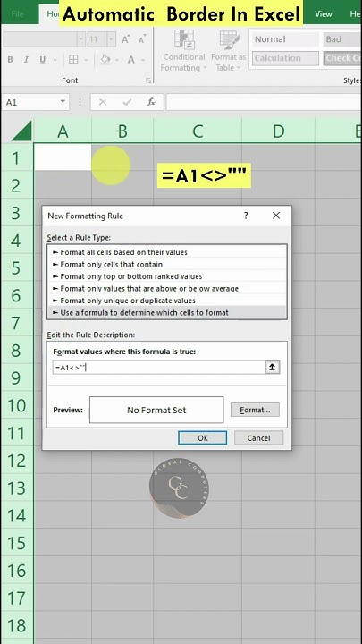Image resolution: width=362 pixels, height=644 pixels.
Task: Select row 18 header
Action: pyautogui.click(x=16, y=625)
